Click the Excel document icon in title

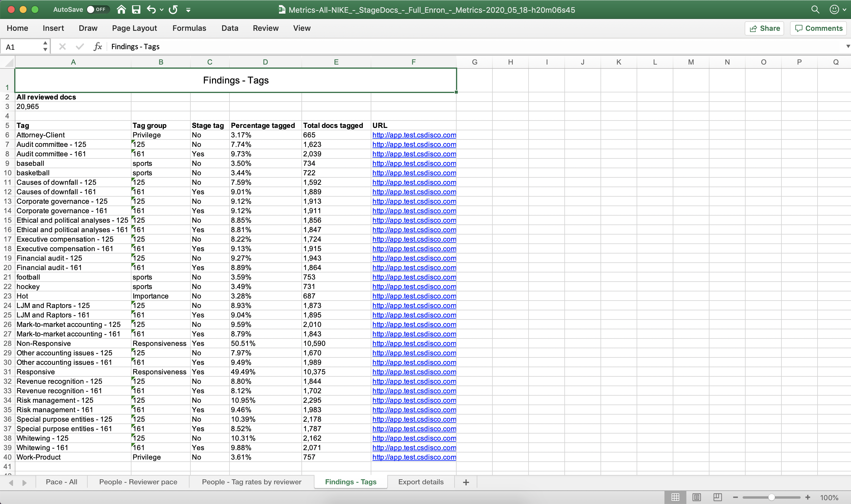tap(282, 9)
